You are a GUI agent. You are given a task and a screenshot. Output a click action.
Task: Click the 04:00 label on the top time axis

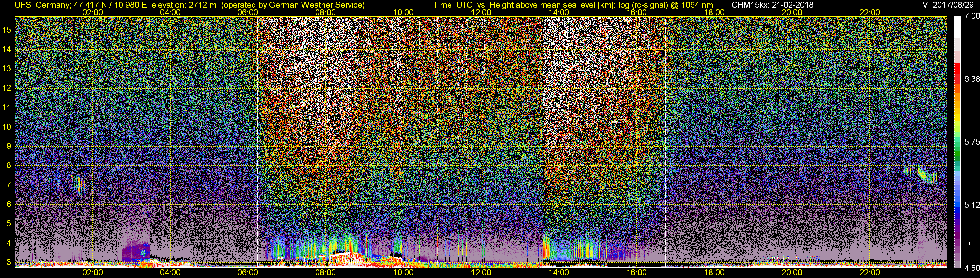[170, 12]
